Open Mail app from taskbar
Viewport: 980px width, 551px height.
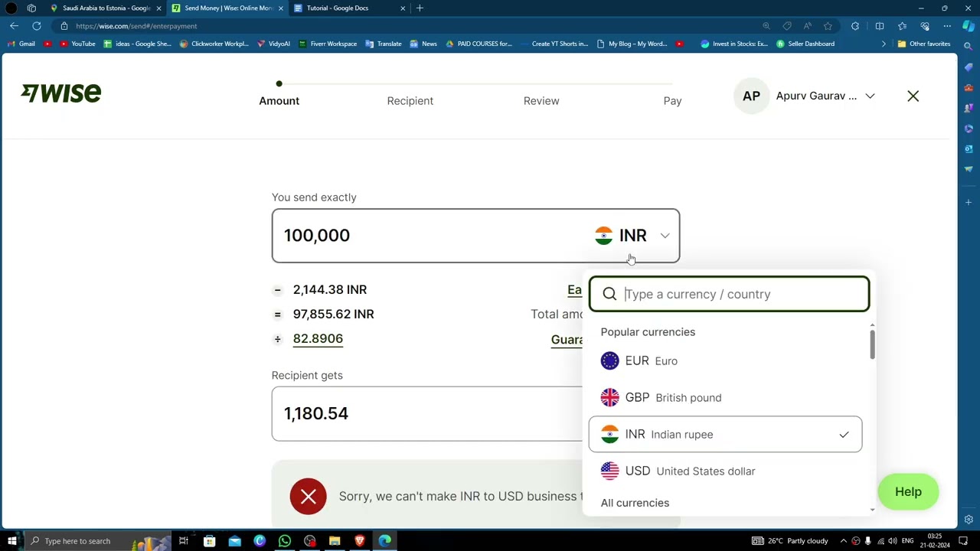click(234, 541)
